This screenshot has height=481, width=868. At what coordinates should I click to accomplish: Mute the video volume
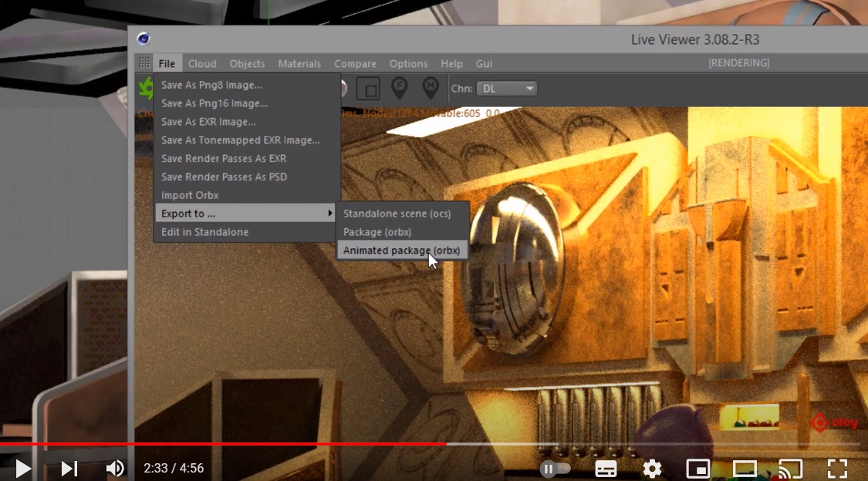[x=115, y=469]
